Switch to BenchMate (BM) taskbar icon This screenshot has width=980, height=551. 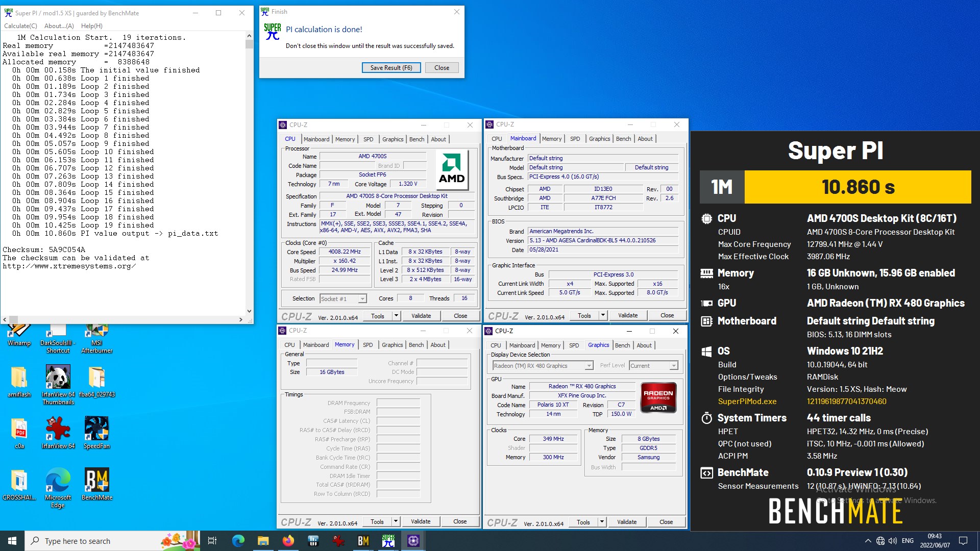[363, 541]
